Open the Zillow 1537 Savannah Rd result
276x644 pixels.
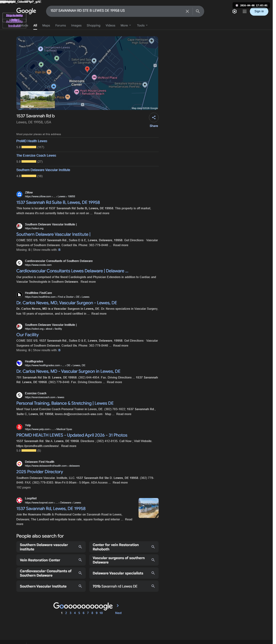tap(58, 202)
